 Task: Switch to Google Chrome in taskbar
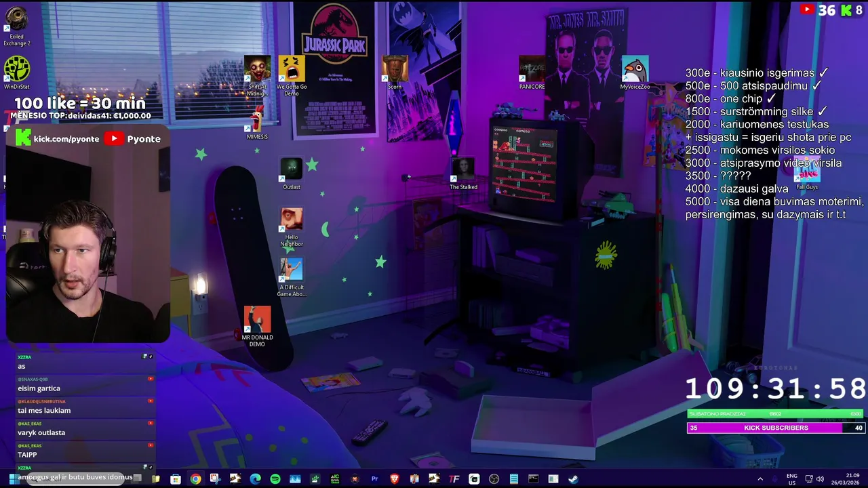(x=195, y=479)
